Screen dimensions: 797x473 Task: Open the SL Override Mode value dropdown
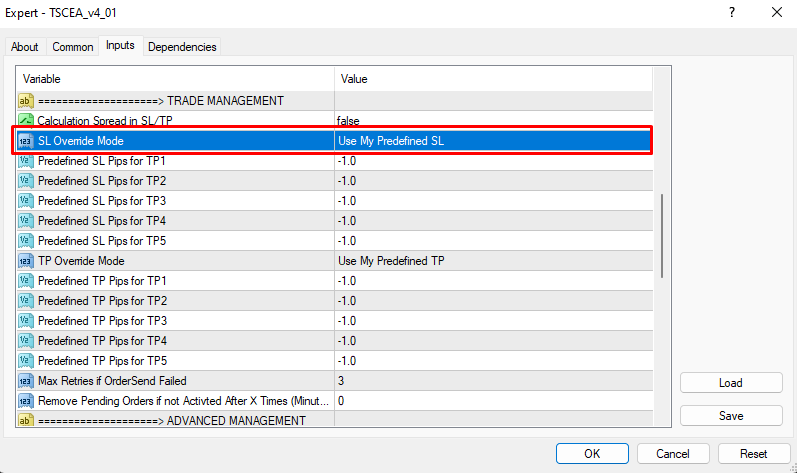(x=490, y=141)
